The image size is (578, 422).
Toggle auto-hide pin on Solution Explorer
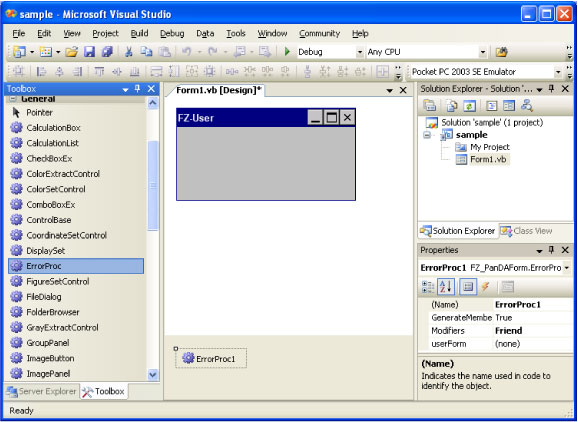click(551, 88)
